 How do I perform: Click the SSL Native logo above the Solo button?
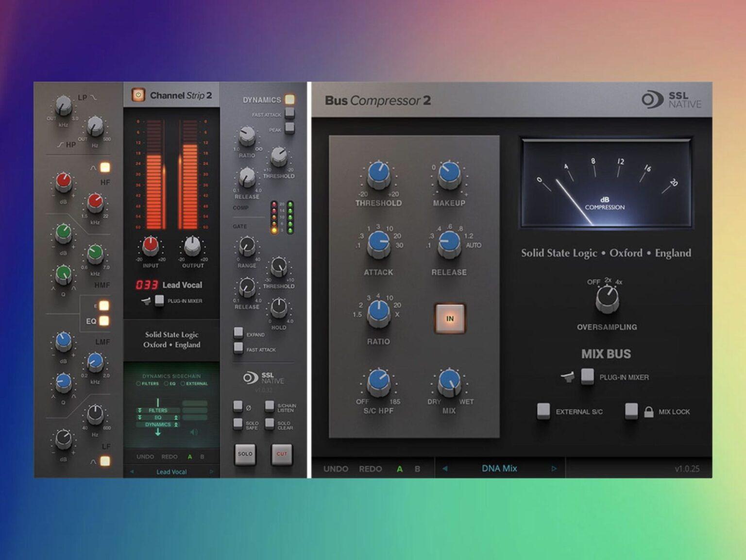pos(262,379)
